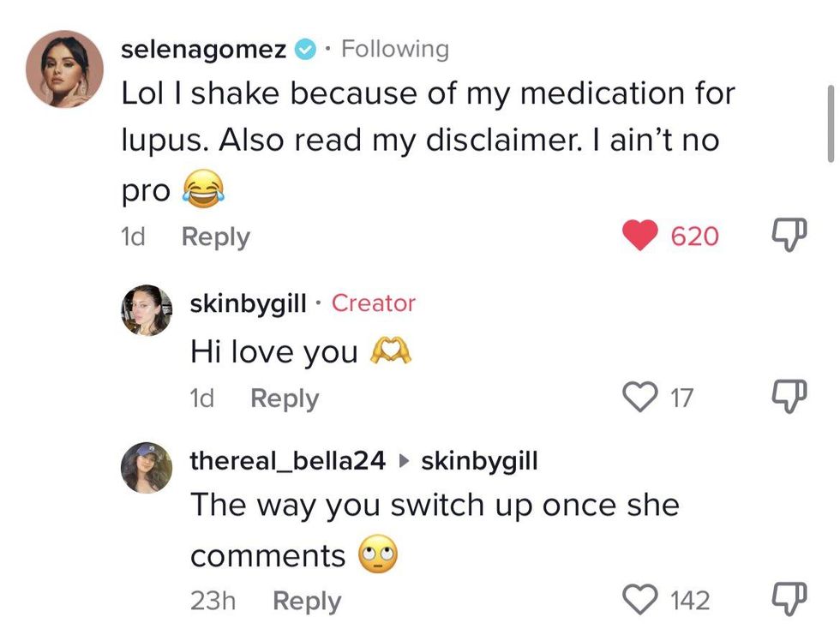840x629 pixels.
Task: Open the selenagomez username link
Action: 203,50
